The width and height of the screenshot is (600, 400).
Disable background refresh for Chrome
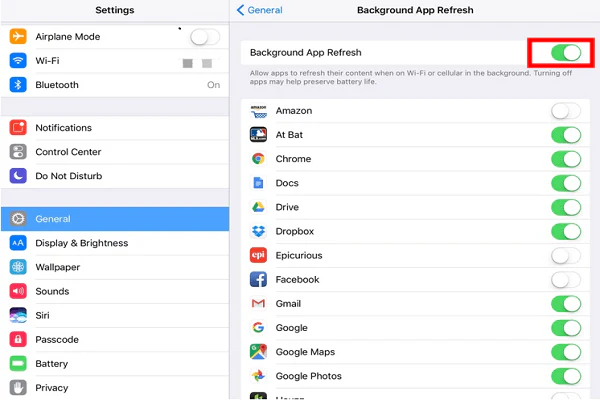pyautogui.click(x=566, y=159)
